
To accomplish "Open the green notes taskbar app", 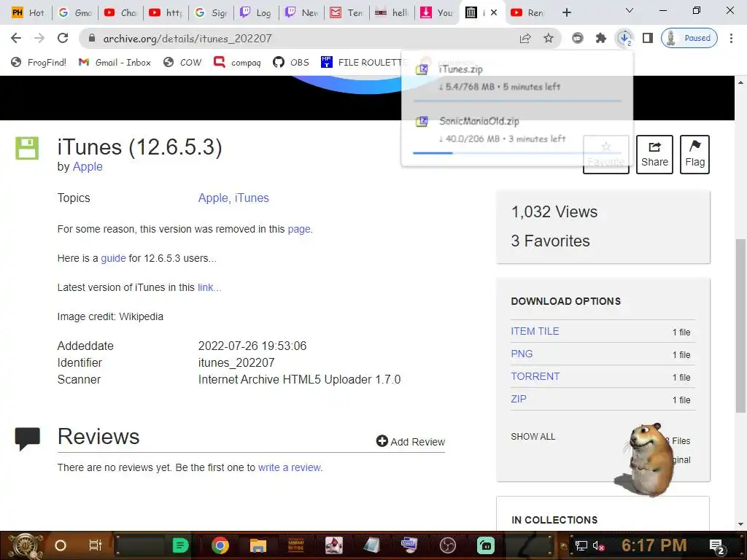I will pos(180,545).
